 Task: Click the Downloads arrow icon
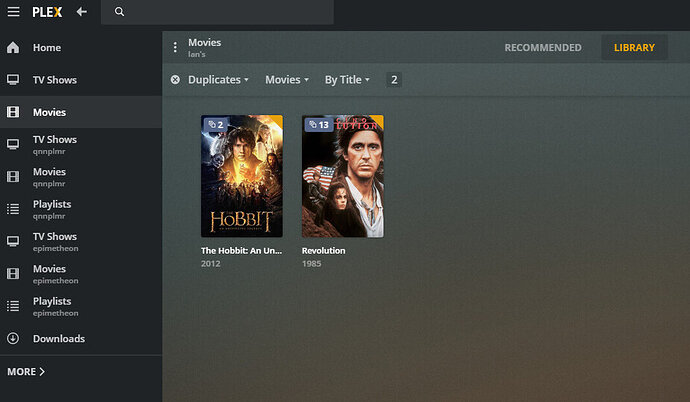[x=13, y=338]
